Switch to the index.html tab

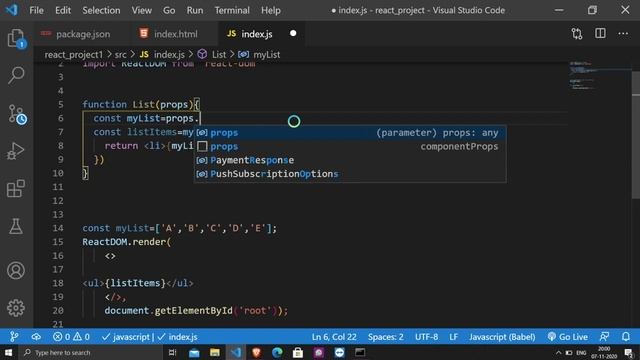175,34
